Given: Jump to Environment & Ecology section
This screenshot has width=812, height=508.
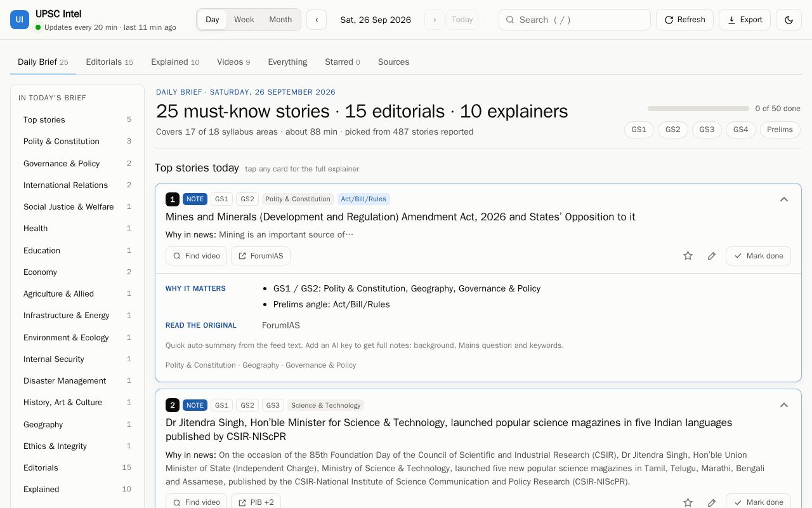Looking at the screenshot, I should [x=77, y=338].
